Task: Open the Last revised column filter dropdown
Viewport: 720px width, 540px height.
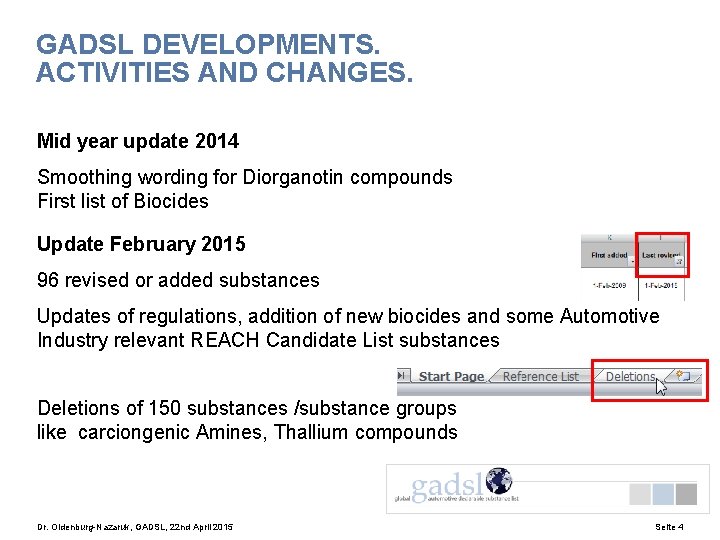Action: [679, 262]
